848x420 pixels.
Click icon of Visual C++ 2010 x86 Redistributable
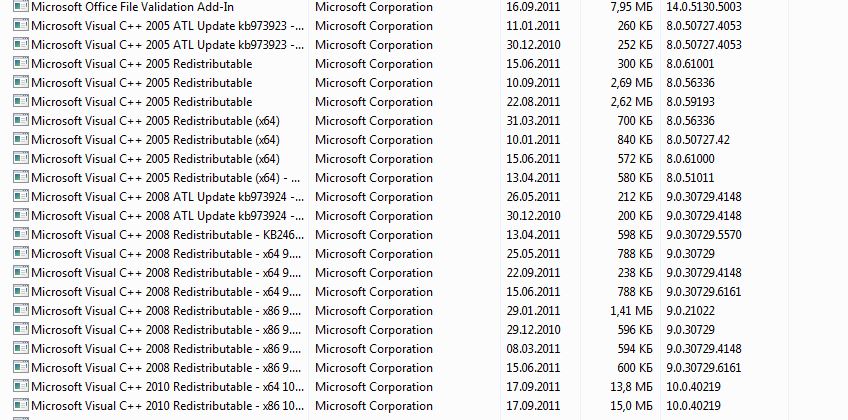(20, 406)
